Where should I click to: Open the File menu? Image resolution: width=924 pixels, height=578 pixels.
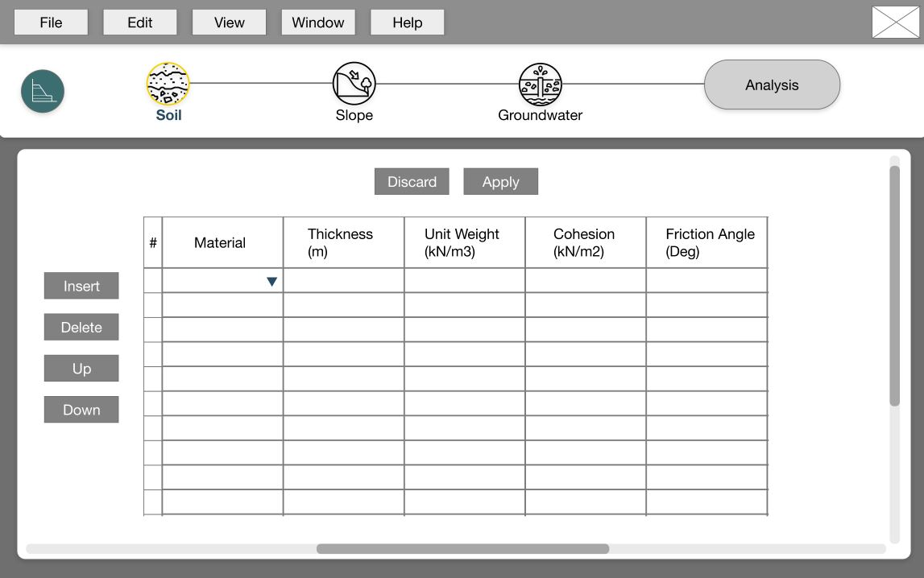click(x=51, y=23)
